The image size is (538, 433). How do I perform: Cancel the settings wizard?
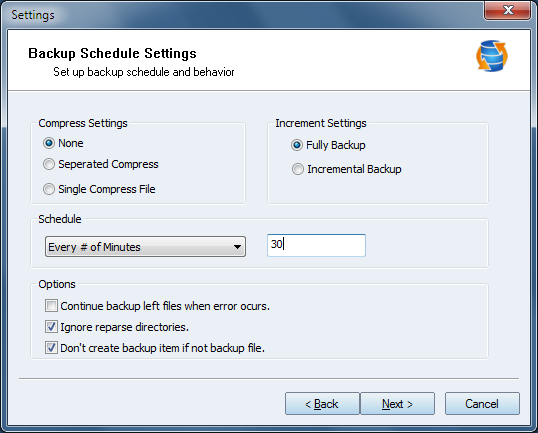tap(482, 404)
